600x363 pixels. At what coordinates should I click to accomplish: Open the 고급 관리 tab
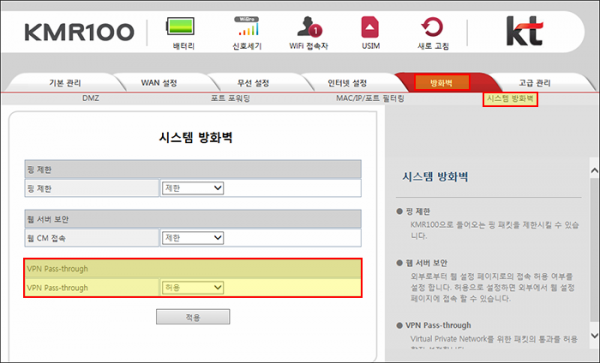(534, 83)
